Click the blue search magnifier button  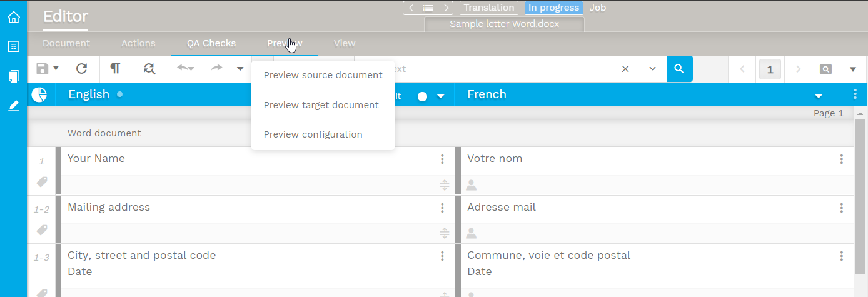point(679,69)
